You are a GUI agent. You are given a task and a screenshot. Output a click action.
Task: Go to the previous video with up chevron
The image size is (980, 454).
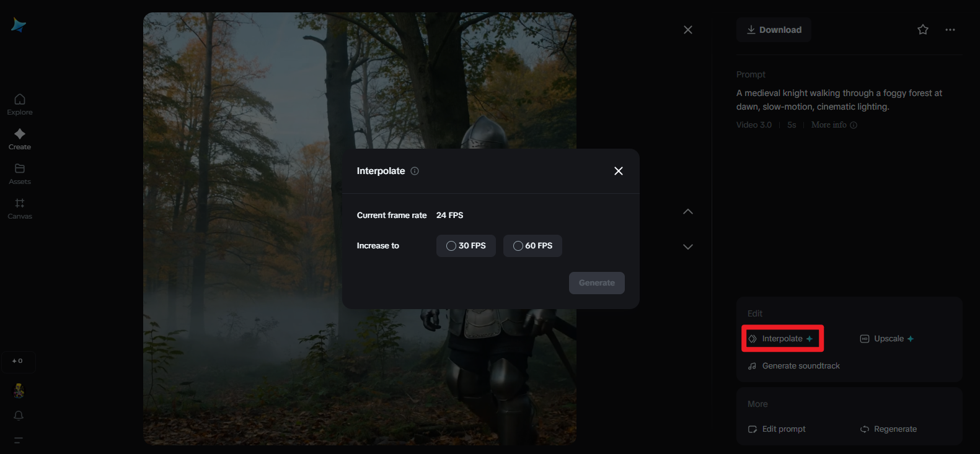688,212
